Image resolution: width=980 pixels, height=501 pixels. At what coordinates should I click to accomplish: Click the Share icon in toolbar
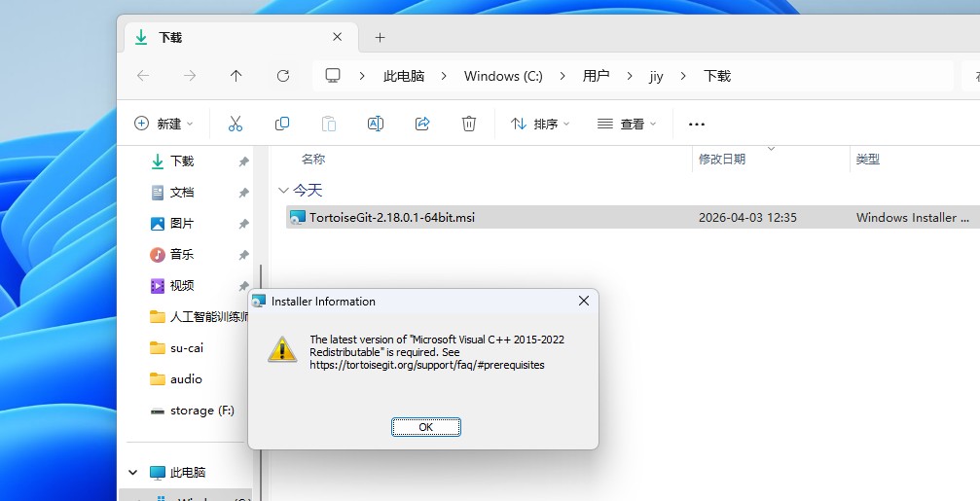pyautogui.click(x=422, y=124)
